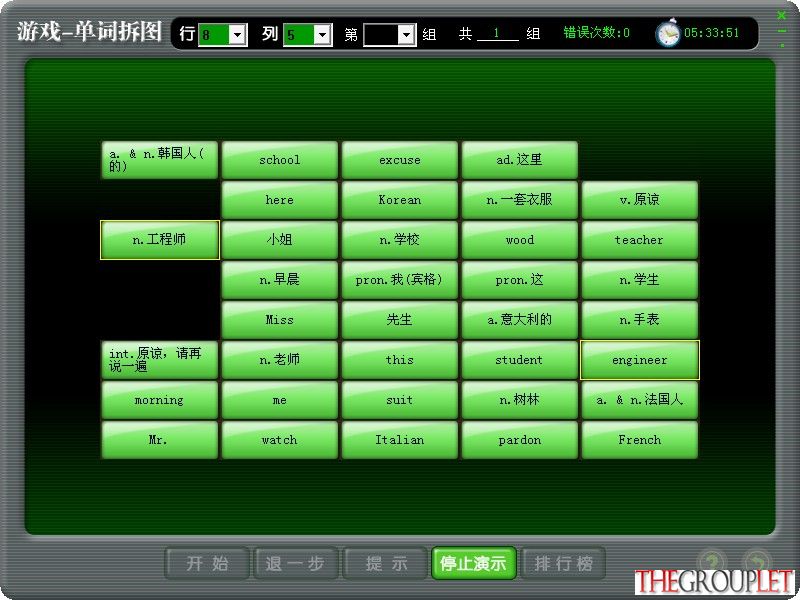The width and height of the screenshot is (800, 600).
Task: Select the 'n.树林' tile
Action: coord(519,400)
